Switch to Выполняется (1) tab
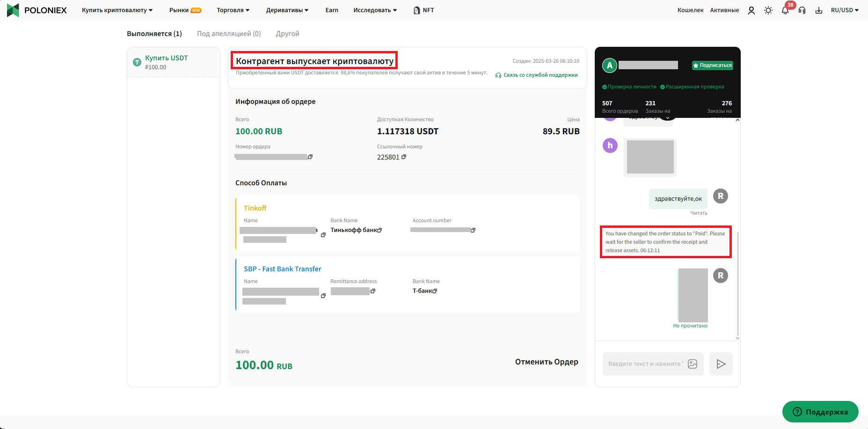868x429 pixels. click(x=154, y=34)
